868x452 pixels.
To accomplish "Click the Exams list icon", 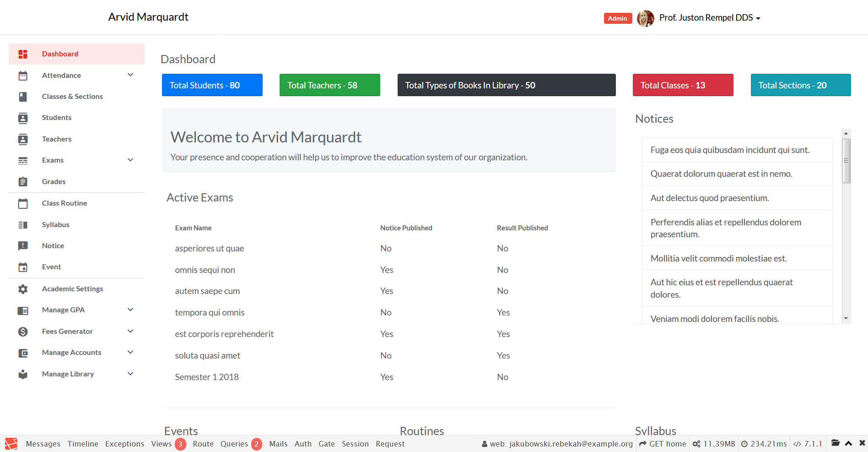I will (23, 161).
